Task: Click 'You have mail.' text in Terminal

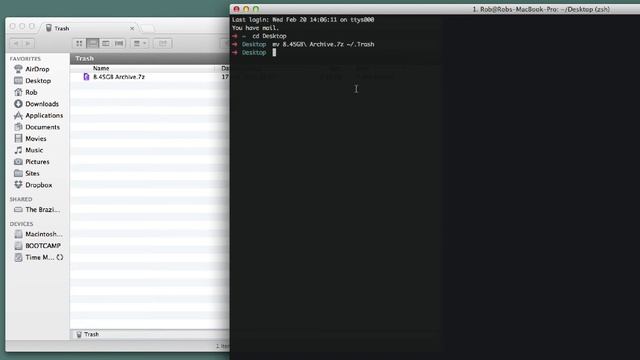Action: coord(256,28)
